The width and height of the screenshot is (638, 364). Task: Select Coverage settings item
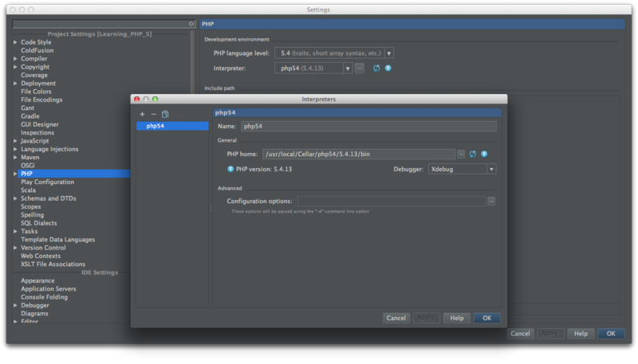click(34, 75)
